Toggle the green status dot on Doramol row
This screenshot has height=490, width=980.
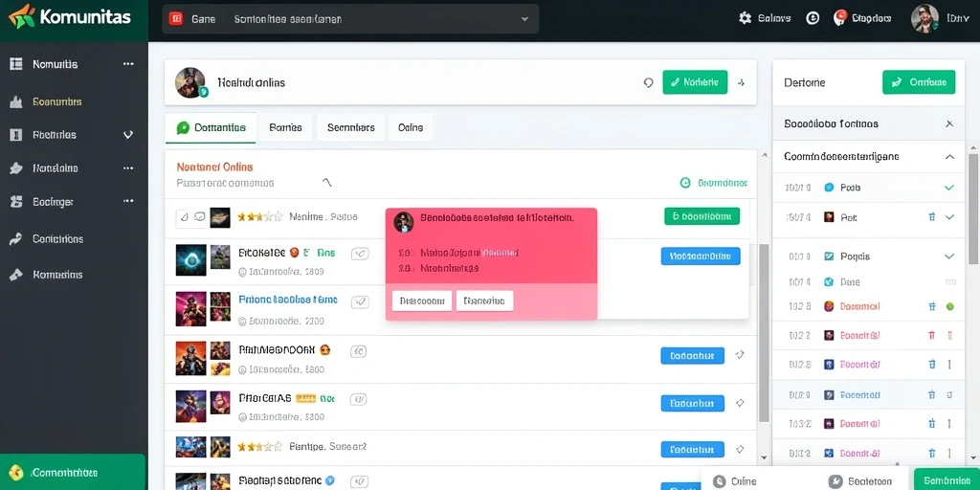tap(950, 306)
